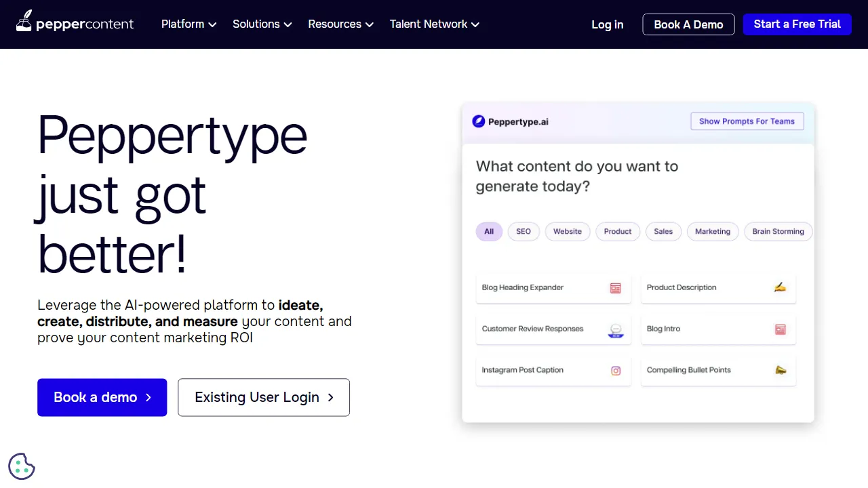The height and width of the screenshot is (488, 868).
Task: Click the Instagram icon on Post Caption
Action: click(x=616, y=371)
